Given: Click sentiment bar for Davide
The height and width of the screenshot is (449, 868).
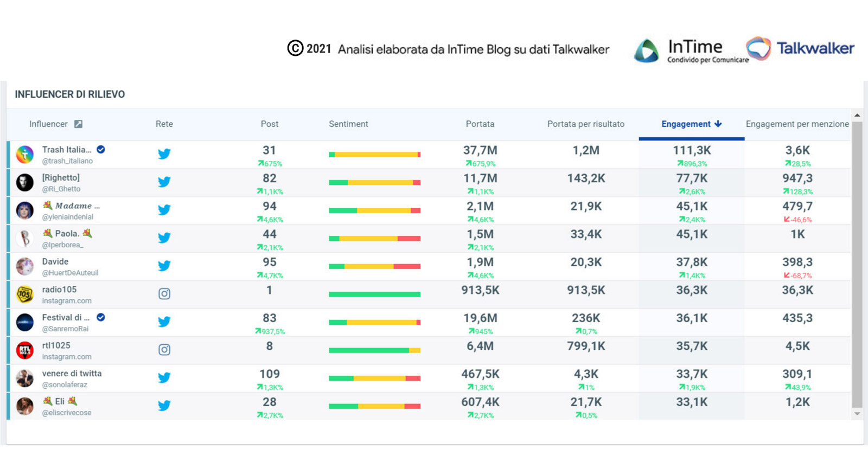Looking at the screenshot, I should [374, 266].
